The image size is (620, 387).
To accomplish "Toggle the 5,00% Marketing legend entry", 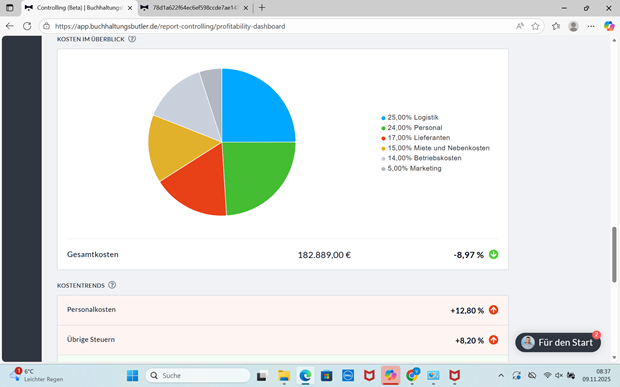I will [x=411, y=168].
